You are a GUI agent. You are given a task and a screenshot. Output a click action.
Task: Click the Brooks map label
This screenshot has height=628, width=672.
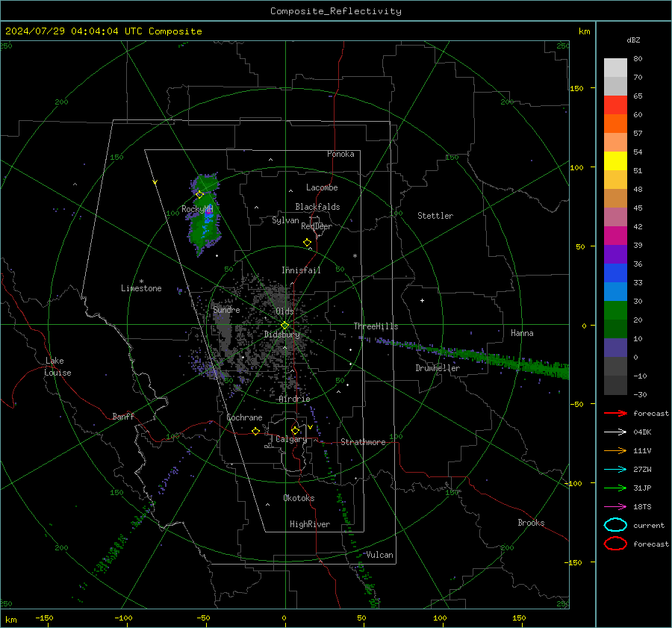531,523
